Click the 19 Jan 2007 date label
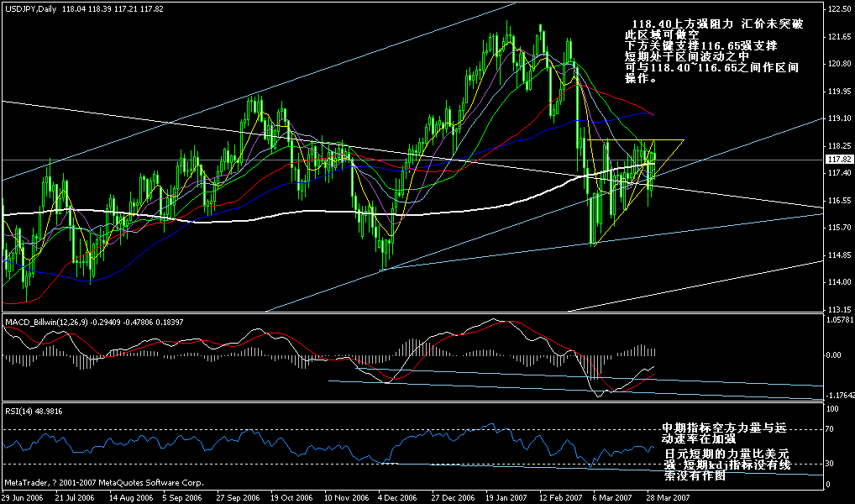Viewport: 855px width, 504px height. click(x=506, y=498)
